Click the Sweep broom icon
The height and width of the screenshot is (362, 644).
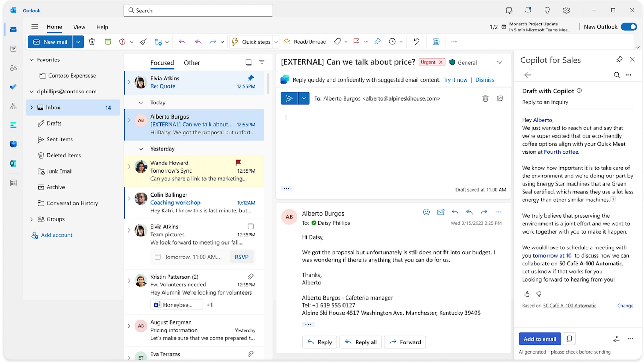(x=143, y=42)
